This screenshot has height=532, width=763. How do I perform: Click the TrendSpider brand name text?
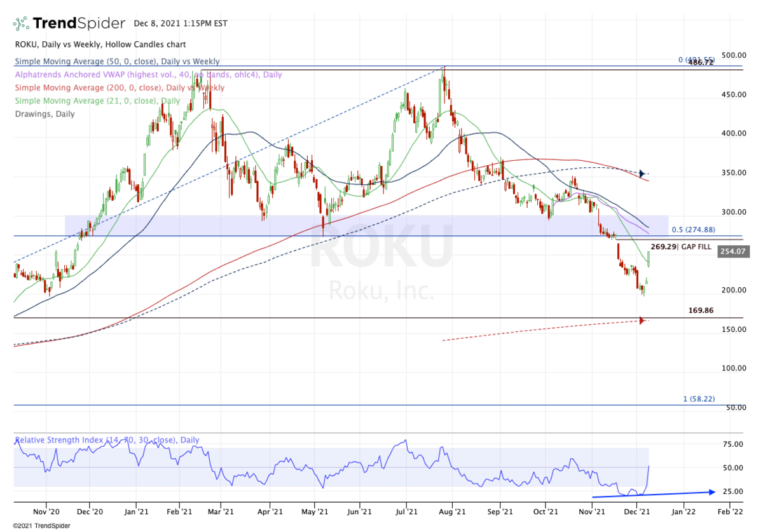click(79, 24)
